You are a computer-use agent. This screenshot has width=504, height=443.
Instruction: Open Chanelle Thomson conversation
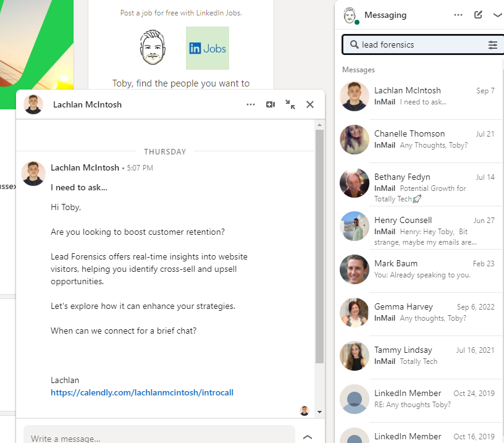click(420, 140)
